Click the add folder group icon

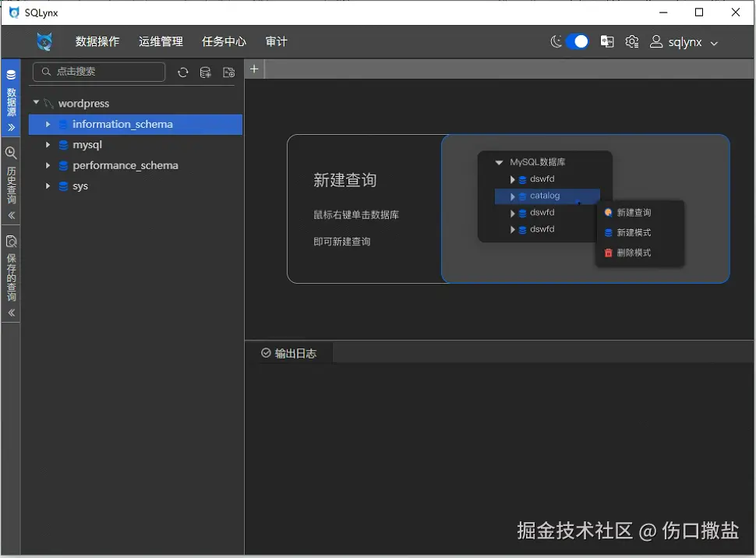point(229,72)
